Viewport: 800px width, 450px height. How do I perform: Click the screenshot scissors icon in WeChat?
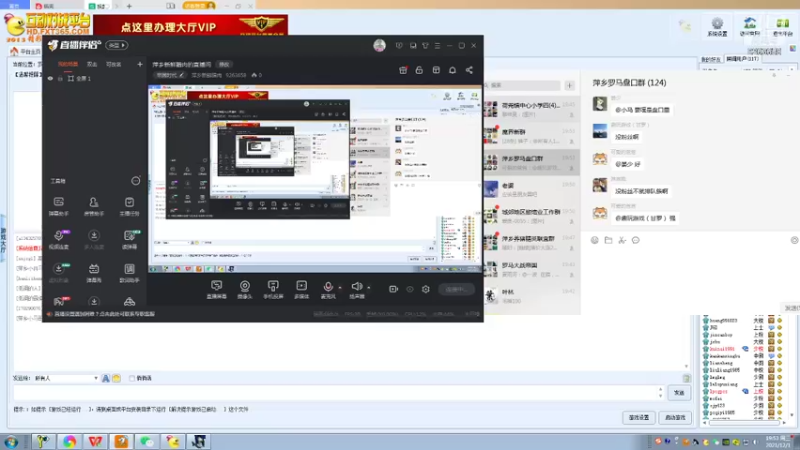click(x=622, y=240)
